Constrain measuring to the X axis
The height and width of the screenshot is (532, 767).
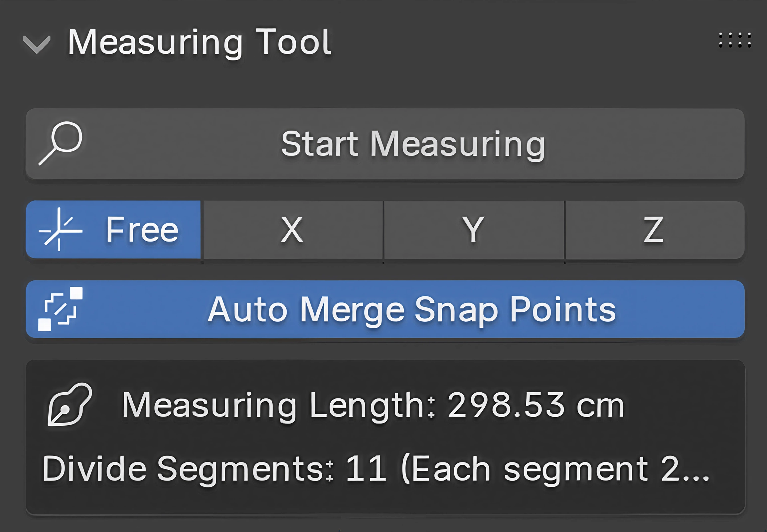pyautogui.click(x=293, y=230)
